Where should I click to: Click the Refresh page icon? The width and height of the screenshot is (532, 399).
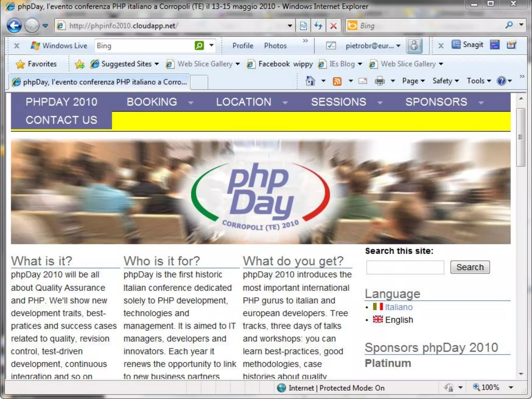click(318, 26)
